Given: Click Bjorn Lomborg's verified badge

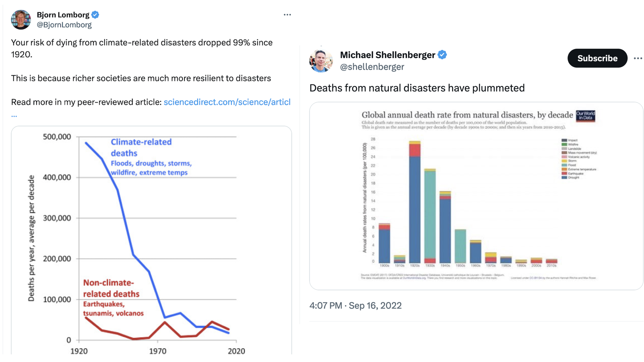Looking at the screenshot, I should pos(95,15).
